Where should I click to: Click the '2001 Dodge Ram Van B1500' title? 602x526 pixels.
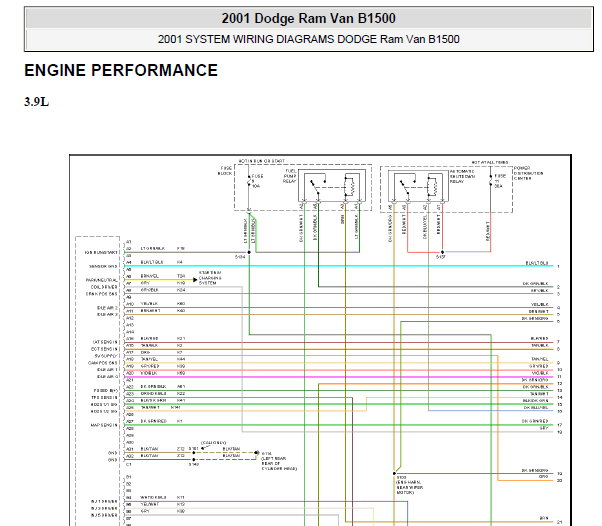coord(308,18)
